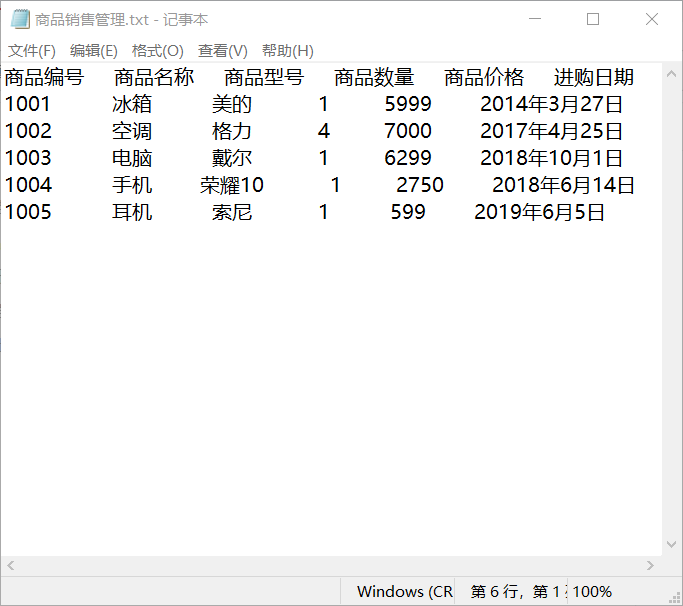Close the Notepad window
Viewport: 683px width, 606px height.
pos(652,19)
